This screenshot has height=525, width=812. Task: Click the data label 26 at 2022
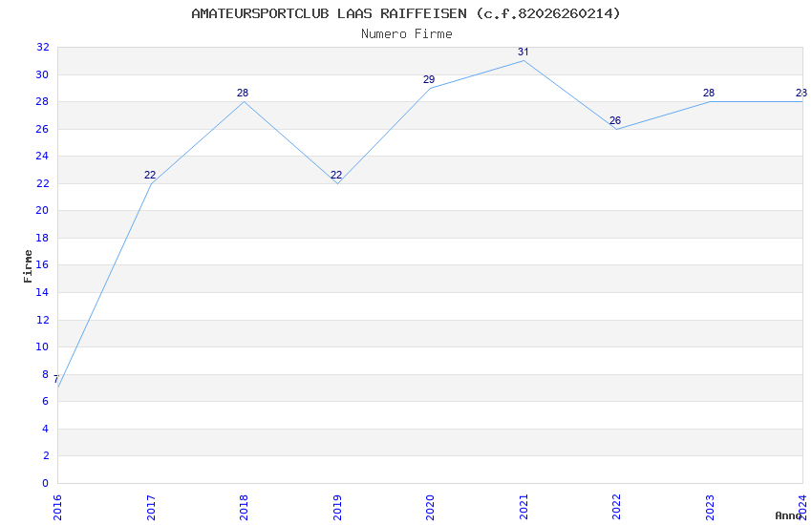coord(614,120)
